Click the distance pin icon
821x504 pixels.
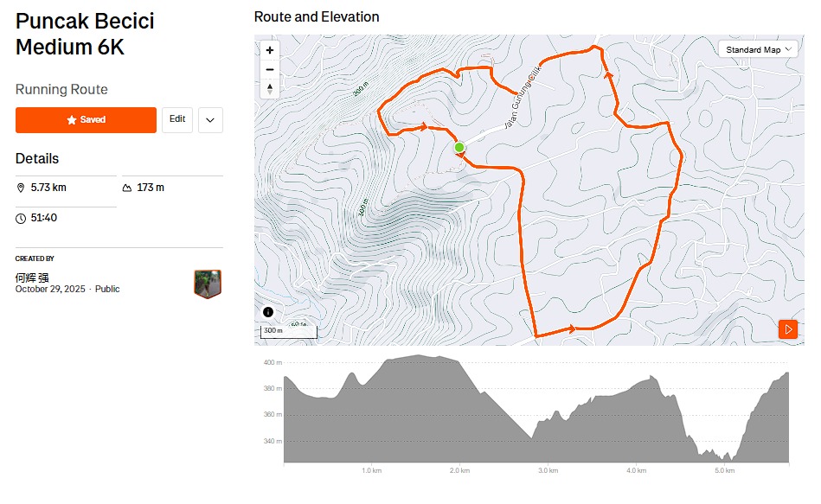click(21, 188)
